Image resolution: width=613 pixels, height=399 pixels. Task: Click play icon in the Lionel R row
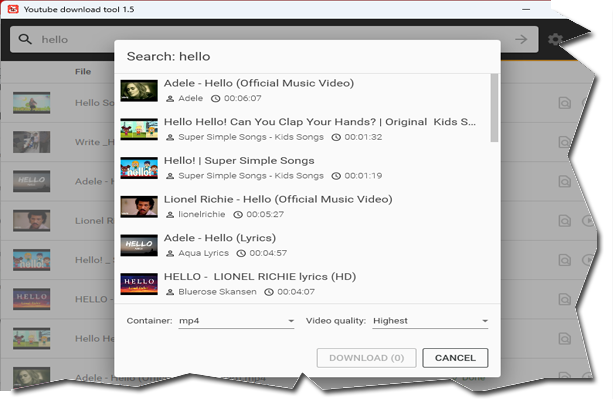point(588,221)
